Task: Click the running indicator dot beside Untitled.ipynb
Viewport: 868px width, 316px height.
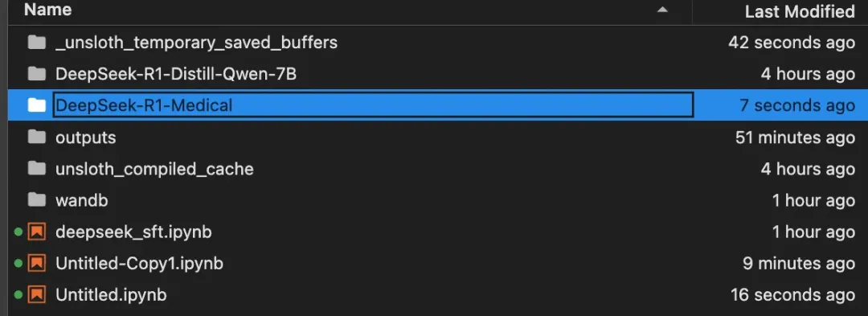Action: coord(18,295)
